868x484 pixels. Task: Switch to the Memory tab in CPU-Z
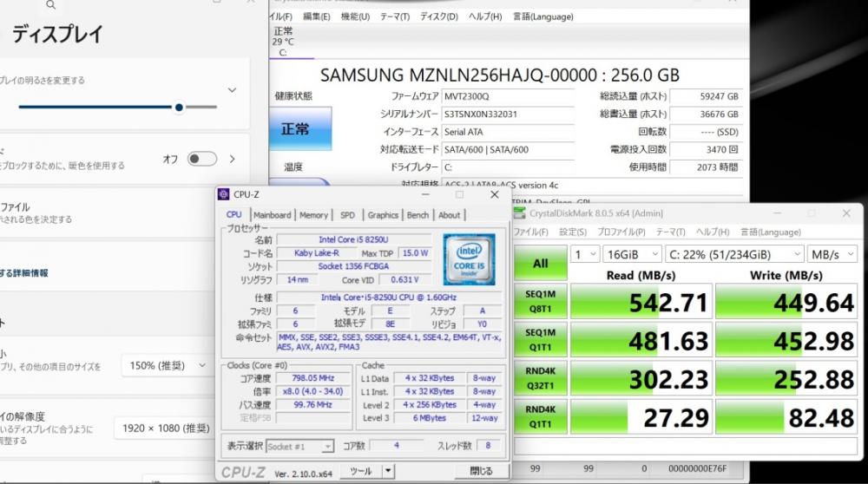pos(314,214)
